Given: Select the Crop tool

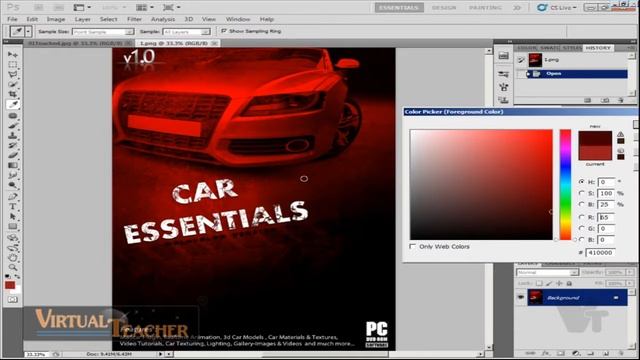Looking at the screenshot, I should click(13, 94).
